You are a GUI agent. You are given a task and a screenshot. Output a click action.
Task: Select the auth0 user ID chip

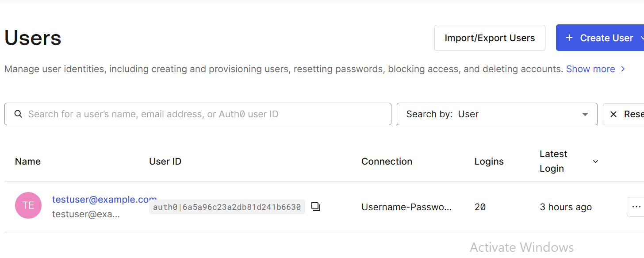227,207
